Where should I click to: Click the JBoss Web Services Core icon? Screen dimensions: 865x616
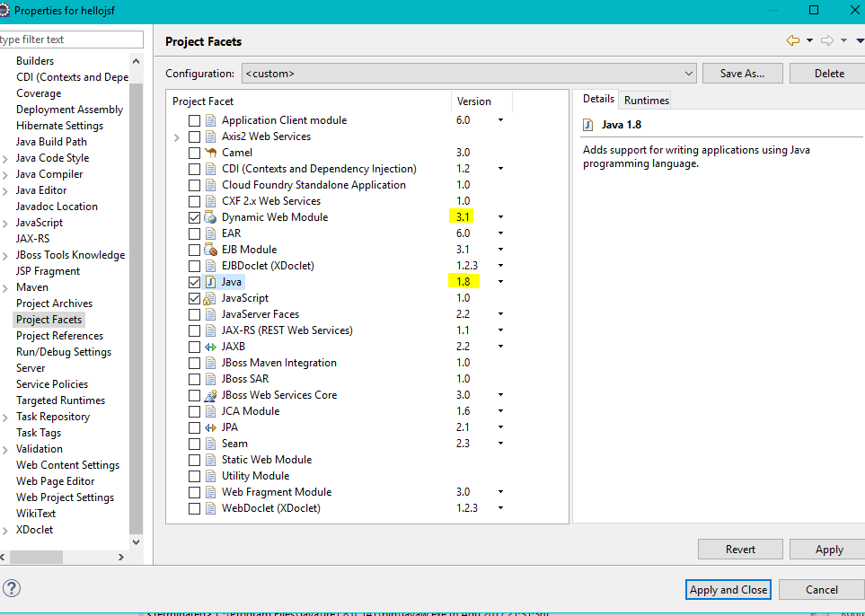click(x=210, y=395)
